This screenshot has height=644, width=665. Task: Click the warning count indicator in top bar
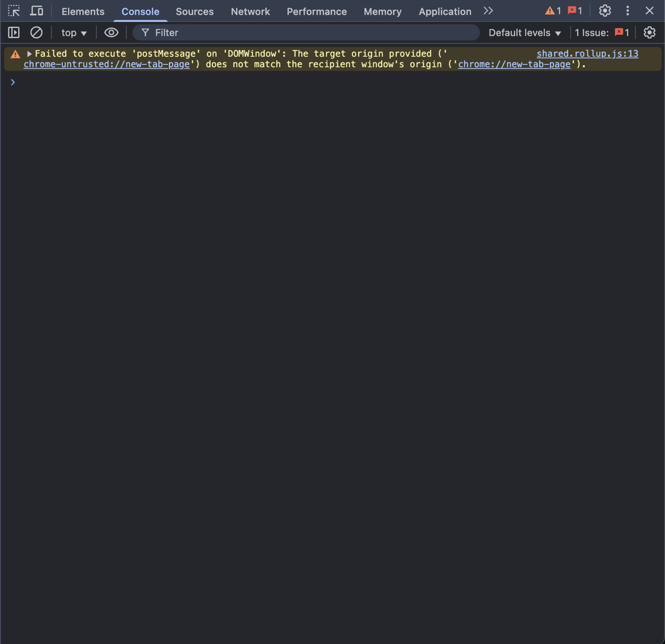click(x=553, y=10)
